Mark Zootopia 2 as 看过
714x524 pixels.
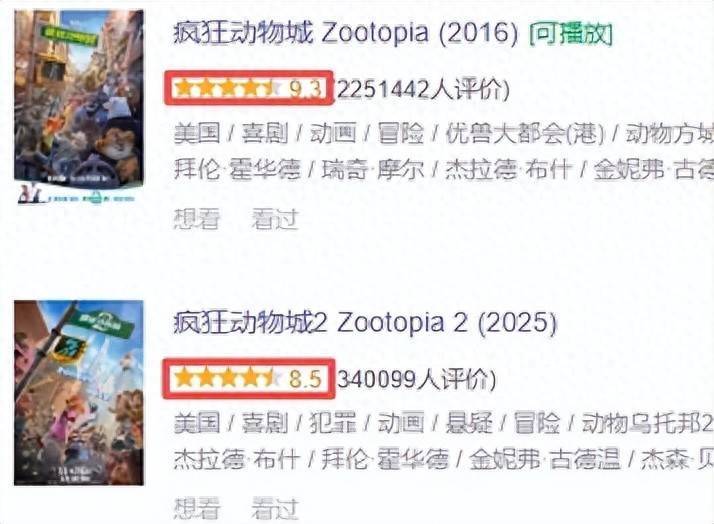point(275,508)
